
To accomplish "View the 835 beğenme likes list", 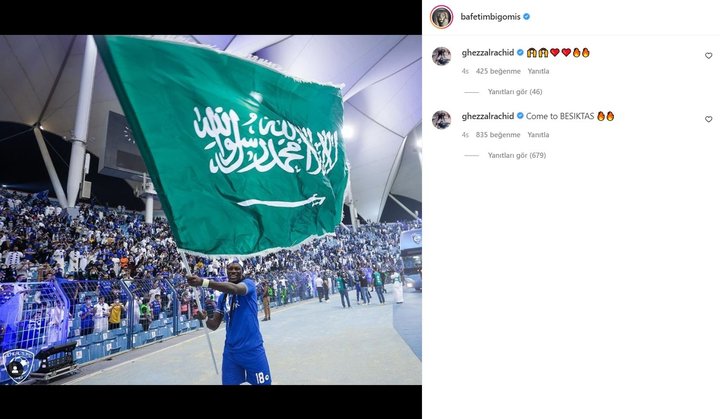I will 498,135.
